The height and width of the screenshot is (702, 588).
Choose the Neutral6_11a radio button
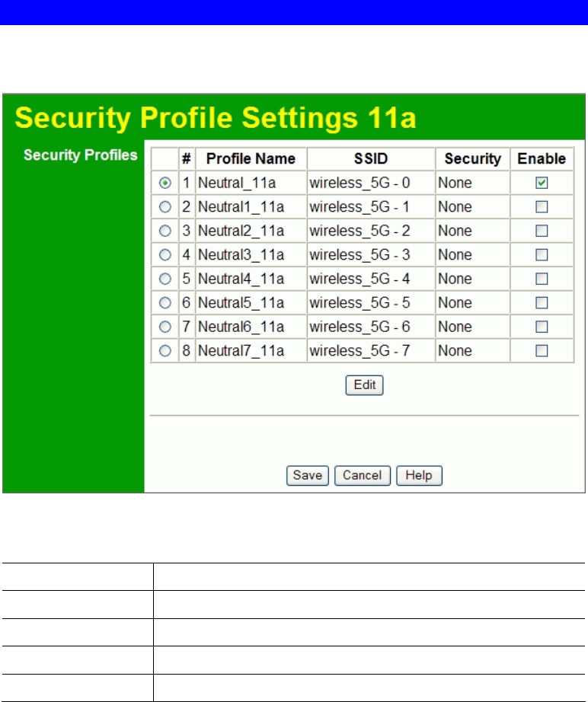(165, 327)
